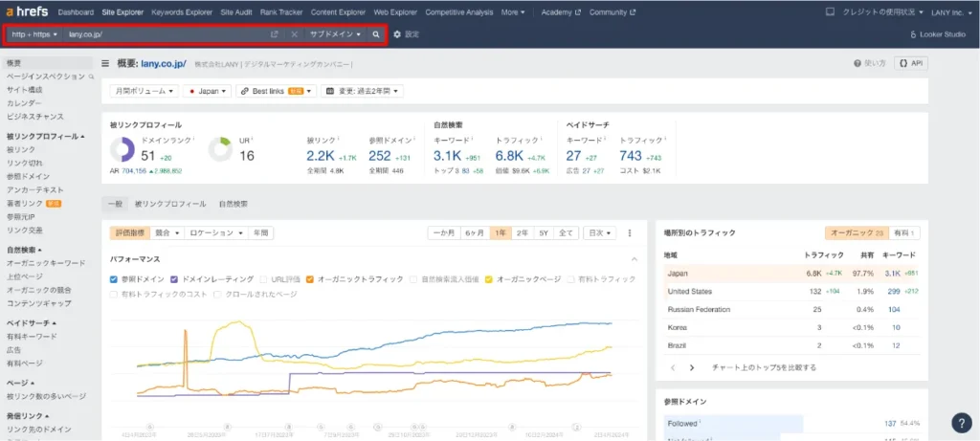Collapse パフォーマンス section chevron
The width and height of the screenshot is (980, 441).
pyautogui.click(x=635, y=259)
